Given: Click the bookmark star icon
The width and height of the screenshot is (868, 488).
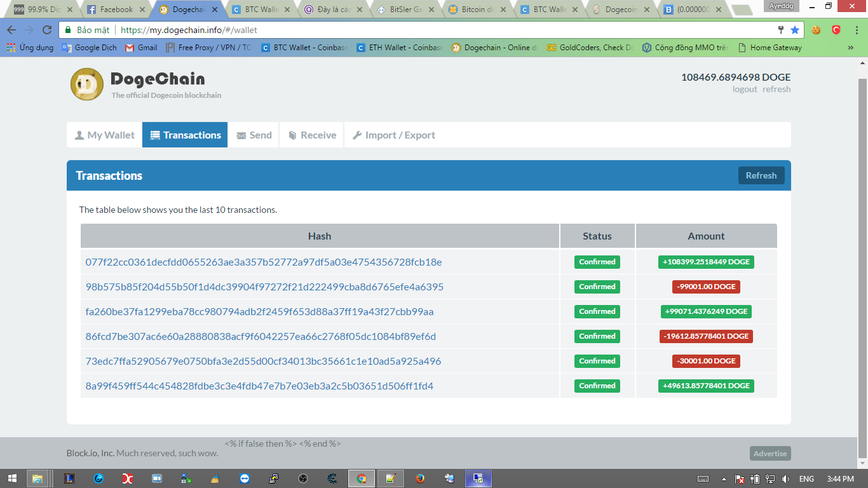Looking at the screenshot, I should click(x=795, y=30).
